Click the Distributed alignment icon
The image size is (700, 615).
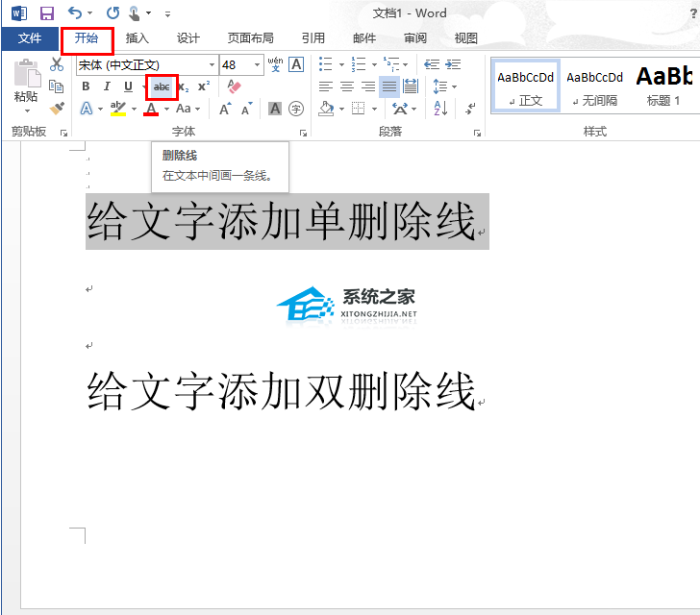[x=411, y=86]
